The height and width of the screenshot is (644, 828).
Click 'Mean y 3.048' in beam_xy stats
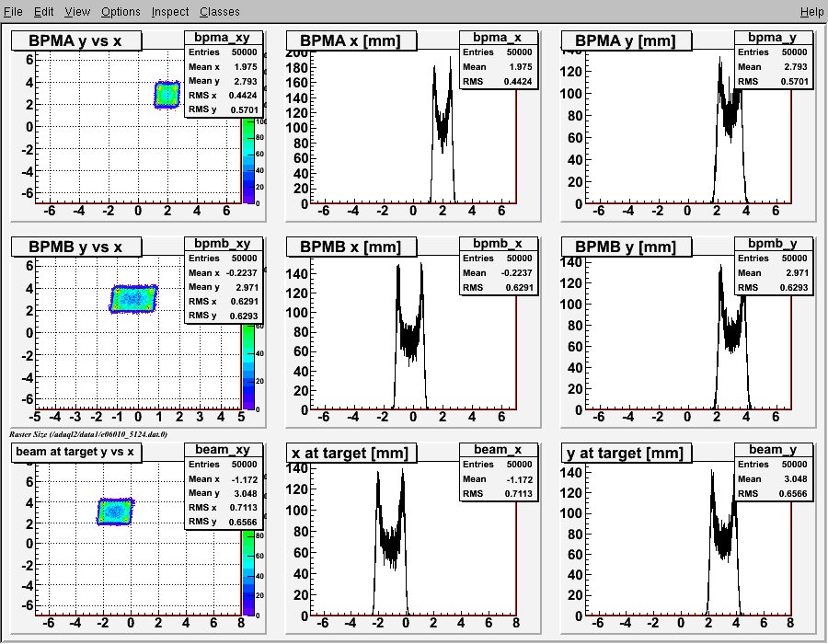(x=223, y=493)
